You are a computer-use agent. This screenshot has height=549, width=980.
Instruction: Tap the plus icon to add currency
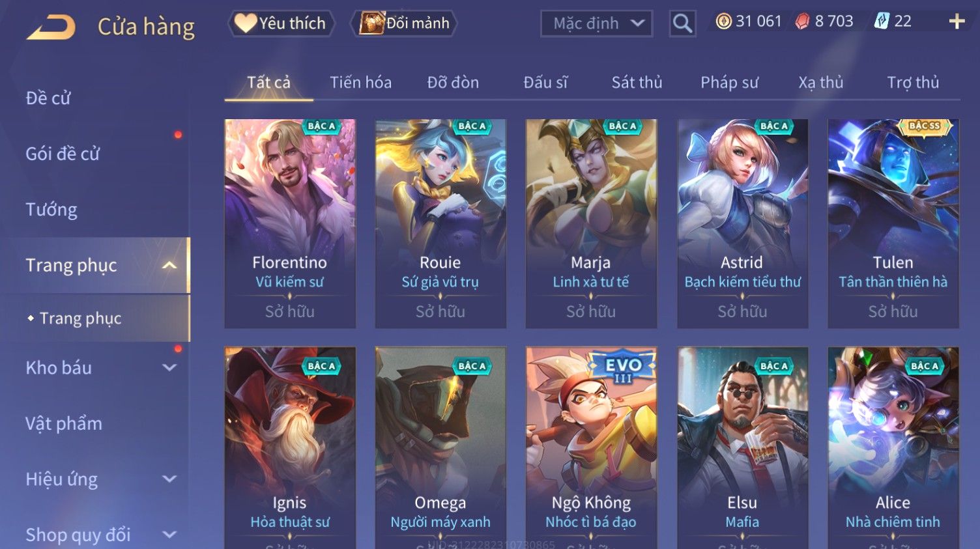click(x=957, y=21)
